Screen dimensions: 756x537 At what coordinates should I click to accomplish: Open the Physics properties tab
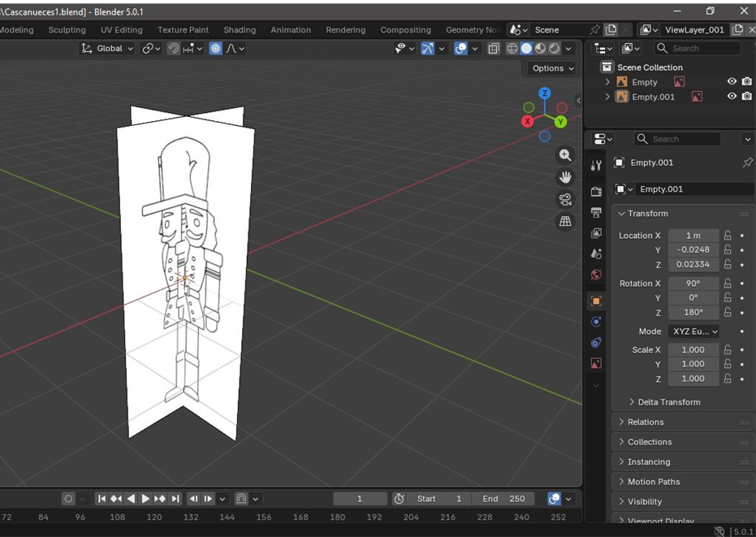coord(596,322)
